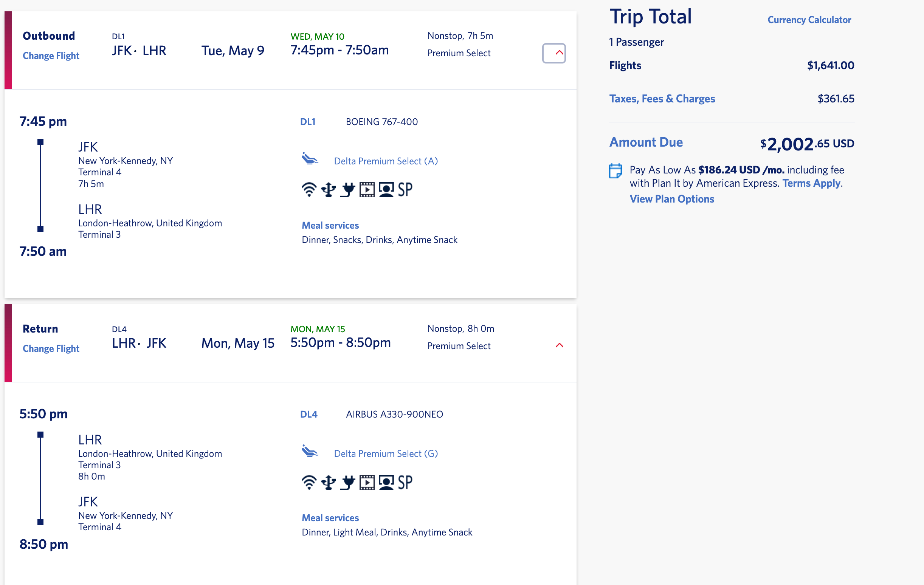
Task: Click the return flight SP amenity icon
Action: coord(405,483)
